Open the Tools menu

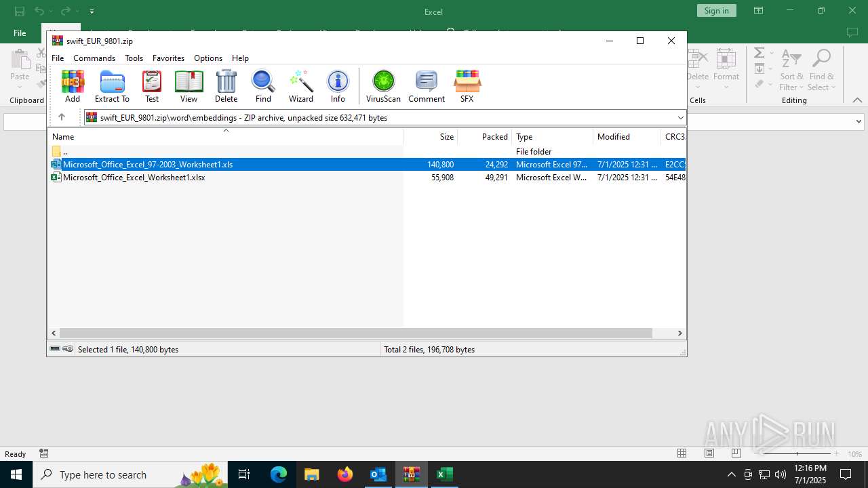tap(134, 58)
